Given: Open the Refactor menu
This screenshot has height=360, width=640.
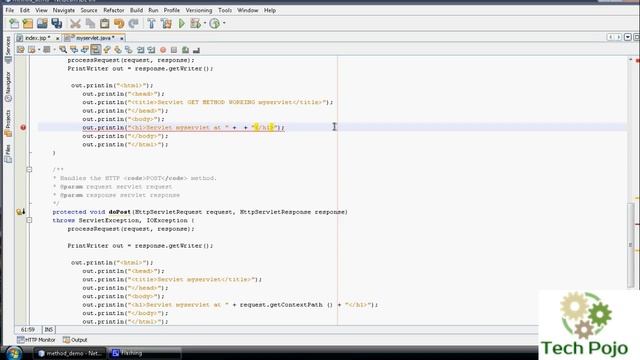Looking at the screenshot, I should pyautogui.click(x=113, y=10).
